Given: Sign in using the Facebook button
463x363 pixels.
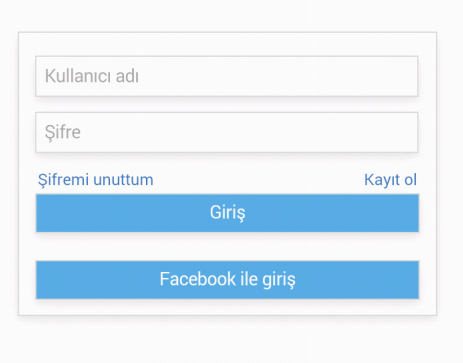Looking at the screenshot, I should 227,280.
